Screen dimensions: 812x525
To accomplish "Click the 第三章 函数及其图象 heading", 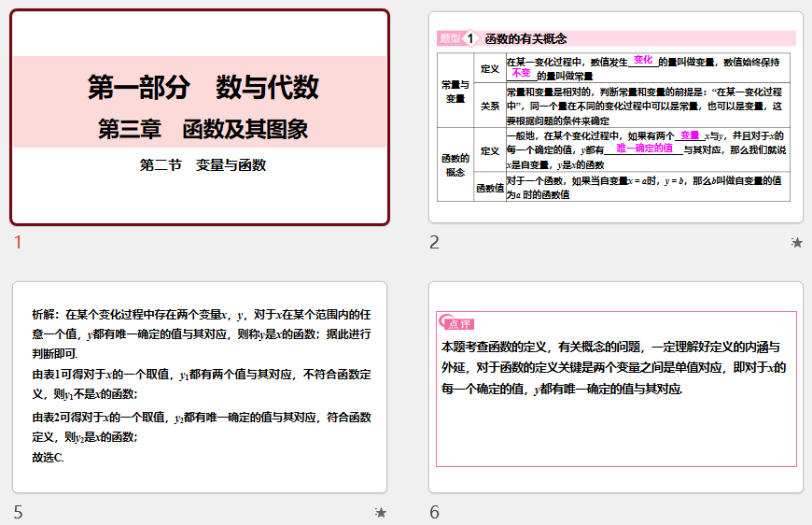I will click(x=203, y=129).
